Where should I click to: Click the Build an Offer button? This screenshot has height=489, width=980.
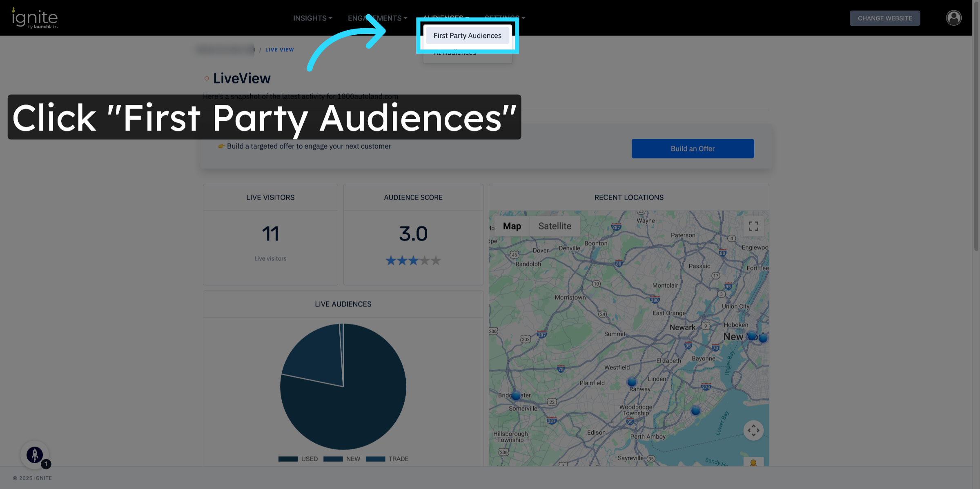click(693, 149)
